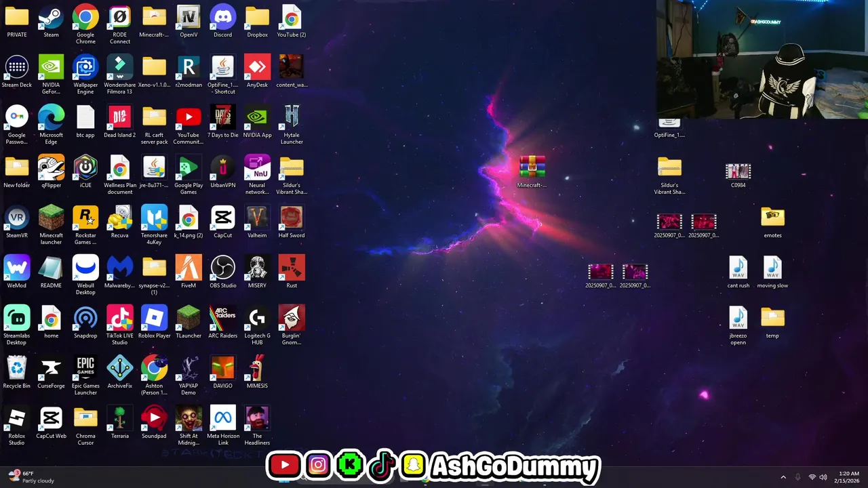Launch Rockstar Games launcher icon

85,225
